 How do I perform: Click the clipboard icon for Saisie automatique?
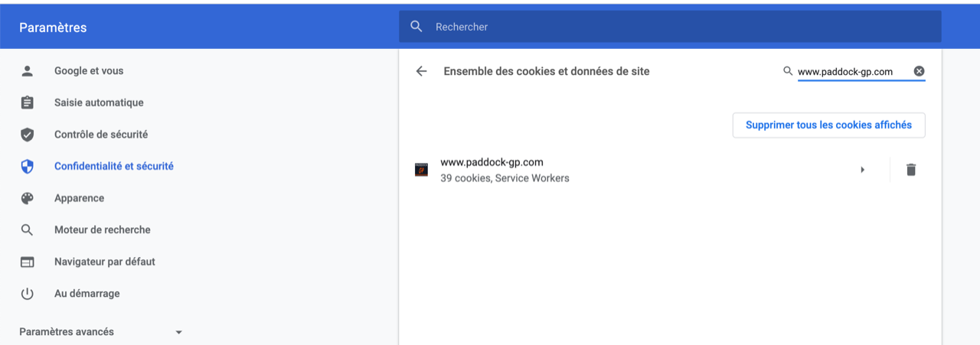click(28, 103)
